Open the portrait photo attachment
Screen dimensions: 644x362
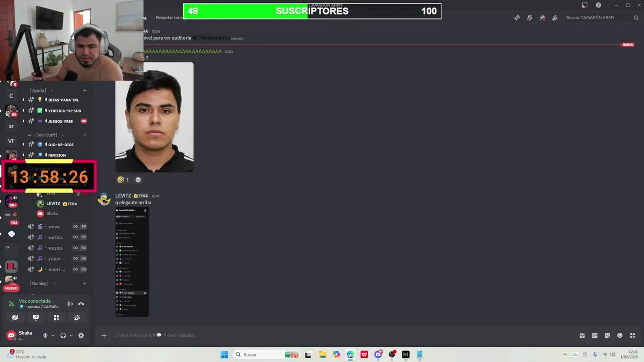click(x=154, y=117)
